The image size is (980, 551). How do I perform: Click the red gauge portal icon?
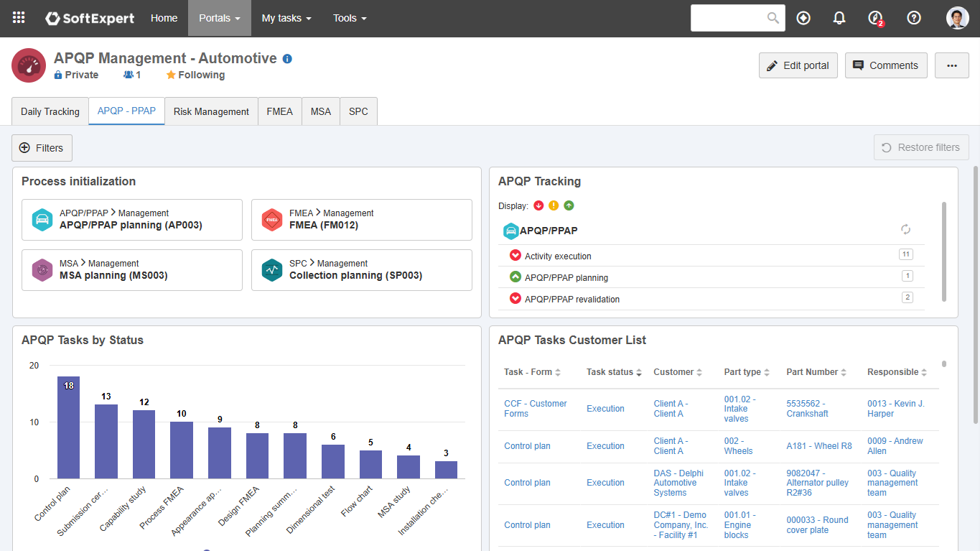pos(29,65)
